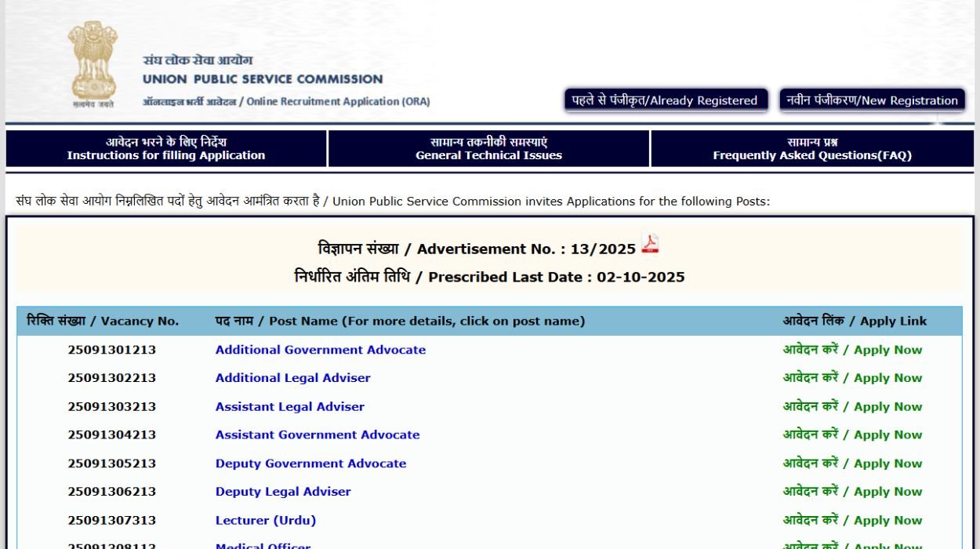980x549 pixels.
Task: Apply Now for Lecturer (Urdu)
Action: coord(851,520)
